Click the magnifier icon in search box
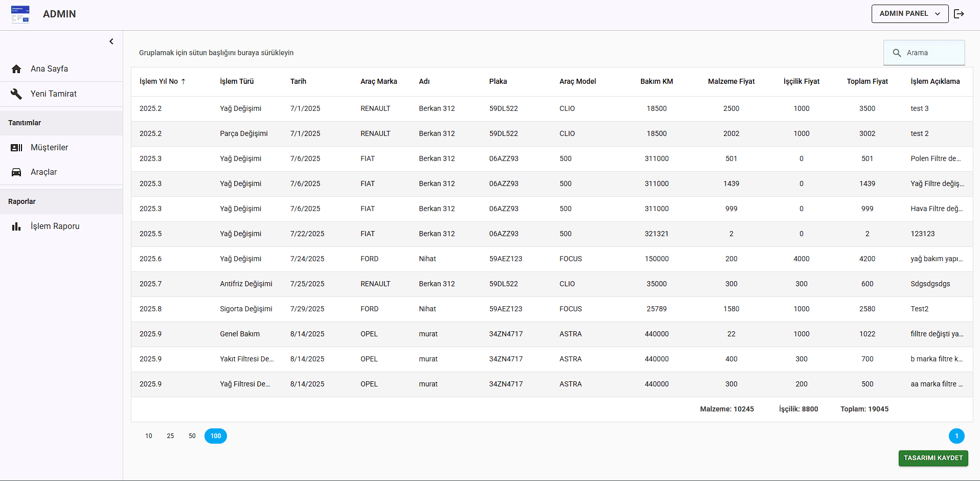Viewport: 980px width, 481px height. (897, 53)
